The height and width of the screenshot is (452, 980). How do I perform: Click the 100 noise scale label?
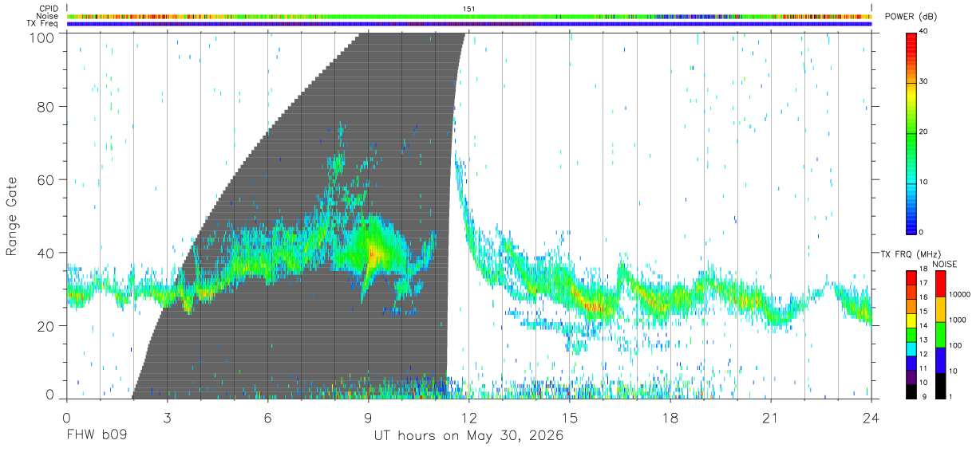(956, 346)
